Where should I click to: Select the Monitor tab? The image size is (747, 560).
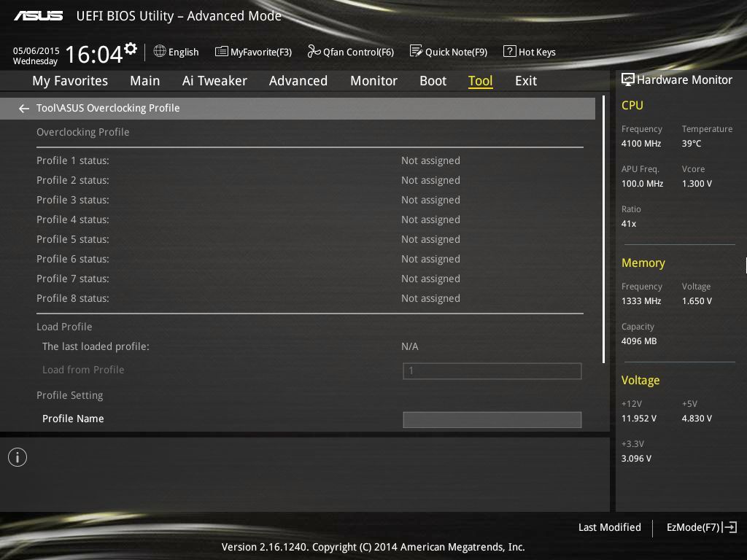click(x=373, y=81)
